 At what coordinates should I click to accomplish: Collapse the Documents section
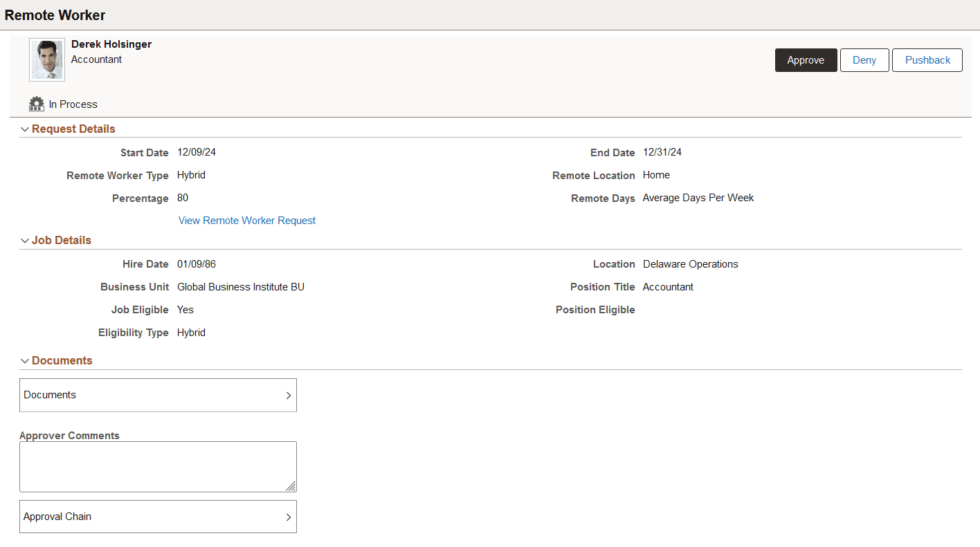pos(25,360)
